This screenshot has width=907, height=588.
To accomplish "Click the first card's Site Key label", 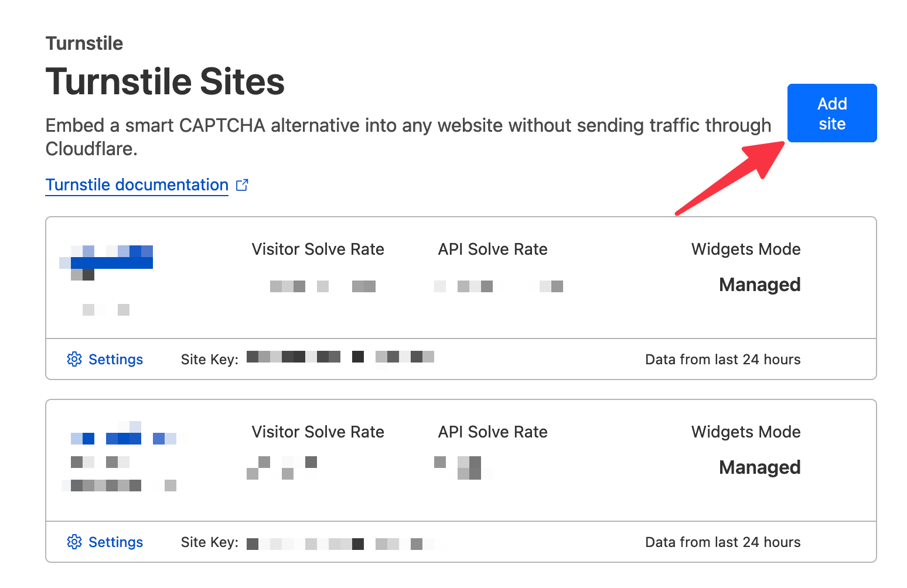I will click(x=210, y=360).
